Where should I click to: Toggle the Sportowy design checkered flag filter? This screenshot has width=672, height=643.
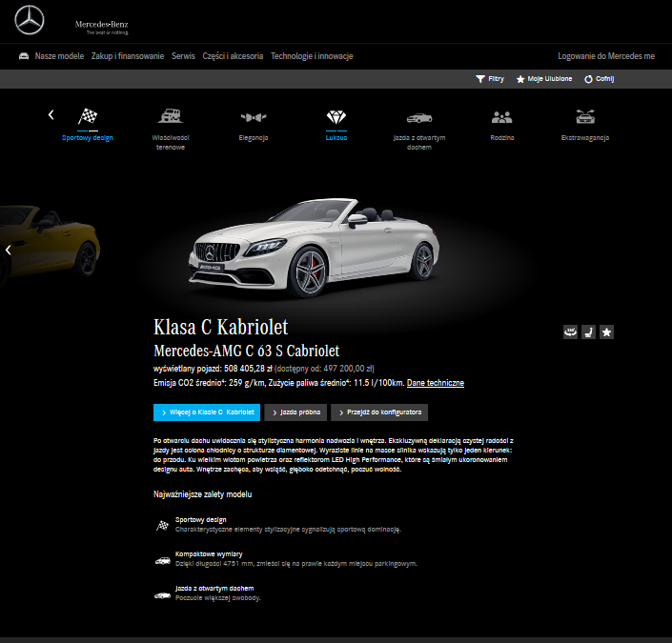(x=88, y=116)
